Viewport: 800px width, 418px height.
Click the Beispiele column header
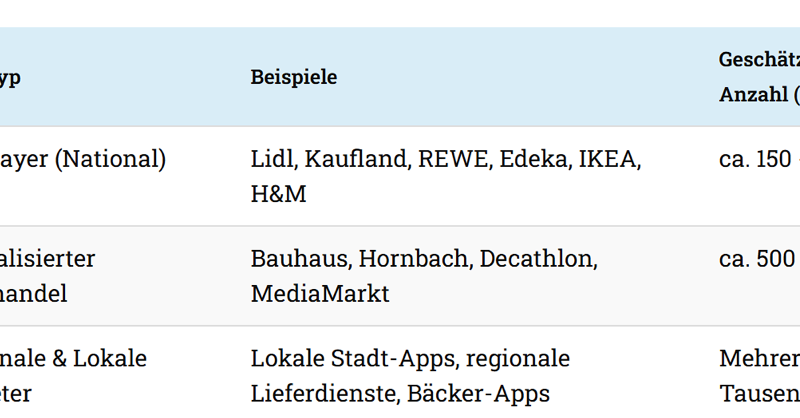tap(293, 77)
